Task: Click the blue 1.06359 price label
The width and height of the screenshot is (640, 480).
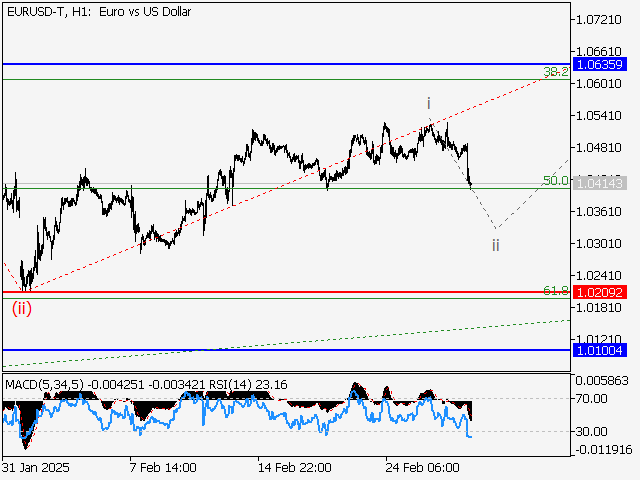Action: (598, 64)
